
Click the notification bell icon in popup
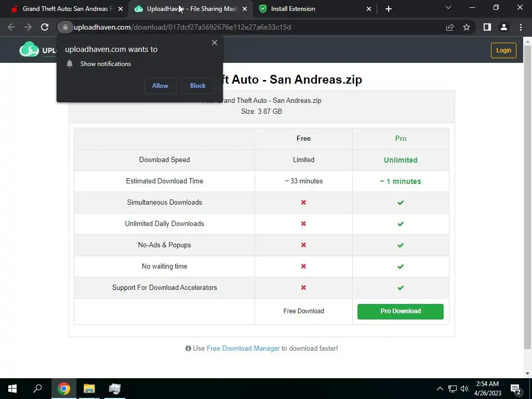(70, 63)
